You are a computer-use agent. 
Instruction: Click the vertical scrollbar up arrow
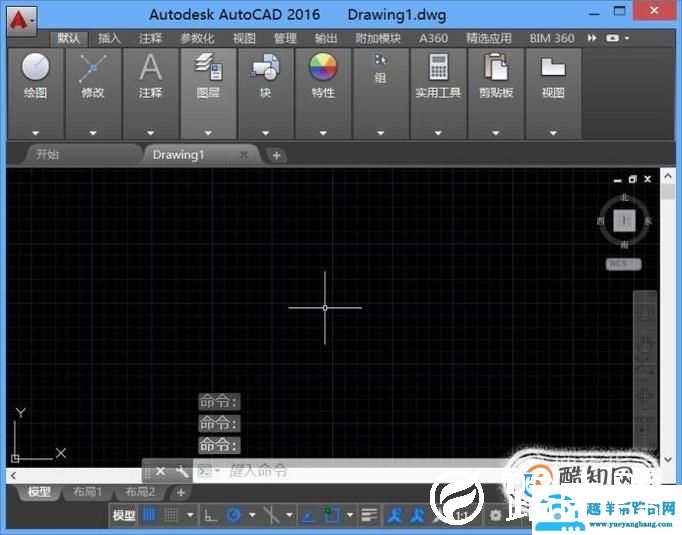click(668, 176)
